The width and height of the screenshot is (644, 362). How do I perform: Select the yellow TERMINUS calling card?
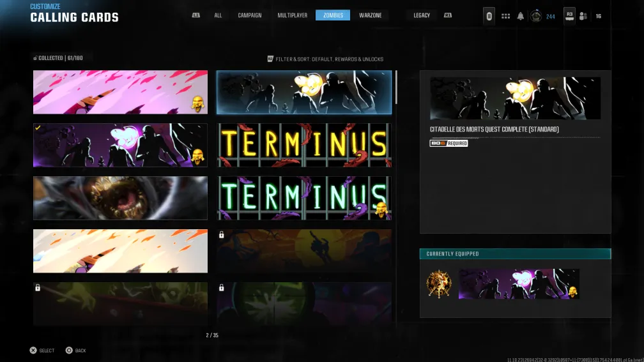(304, 145)
